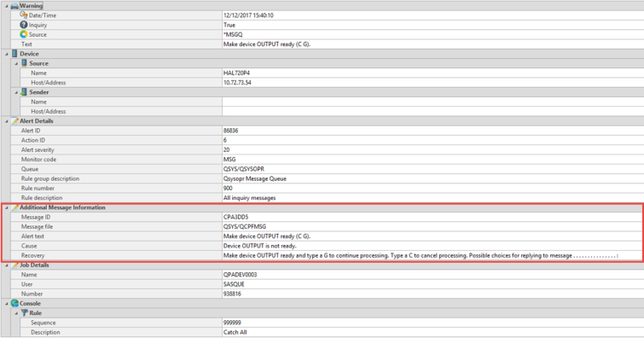Collapse the Warning section
The image size is (644, 338).
pos(6,6)
